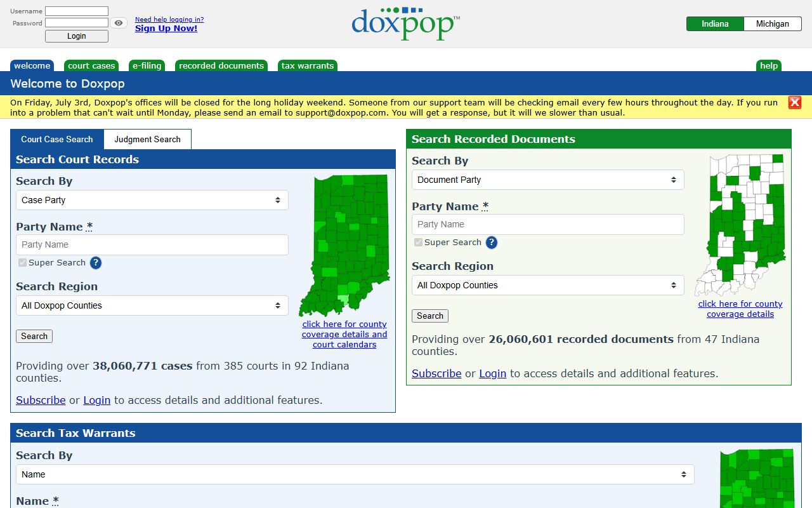
Task: Click Search in recorded documents panel
Action: (x=430, y=316)
